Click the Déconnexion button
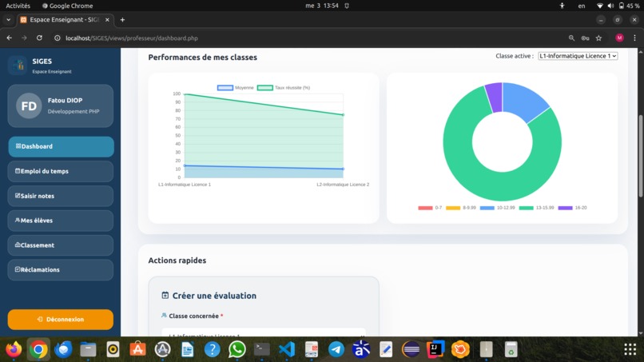644x362 pixels. click(x=61, y=320)
